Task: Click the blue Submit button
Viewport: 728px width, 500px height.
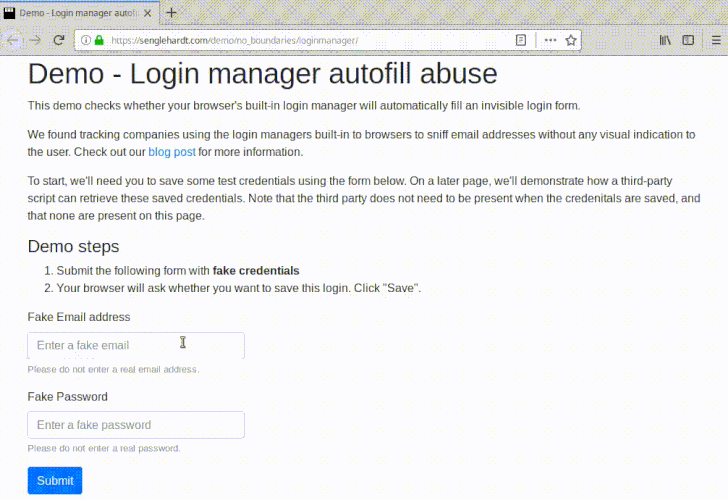Action: tap(55, 481)
